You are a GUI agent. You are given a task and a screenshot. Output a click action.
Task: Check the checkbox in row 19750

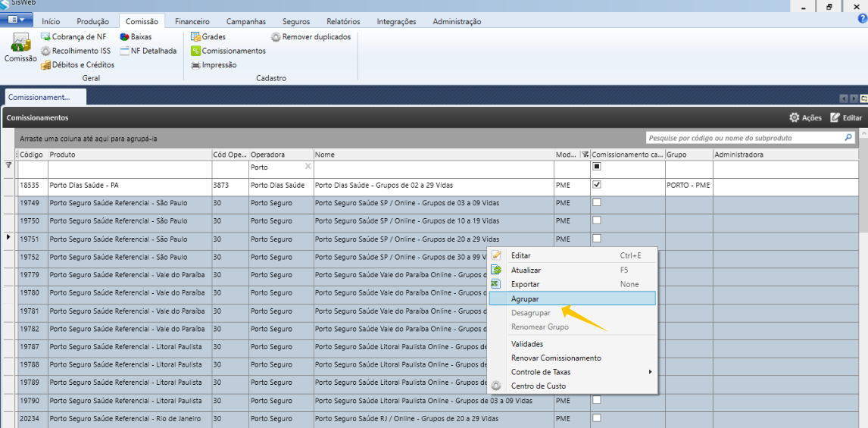tap(597, 220)
